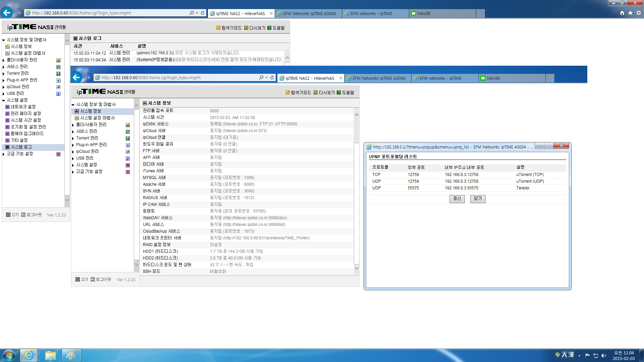Click the browser home icon
Screen dimensions: 644x362
click(622, 13)
